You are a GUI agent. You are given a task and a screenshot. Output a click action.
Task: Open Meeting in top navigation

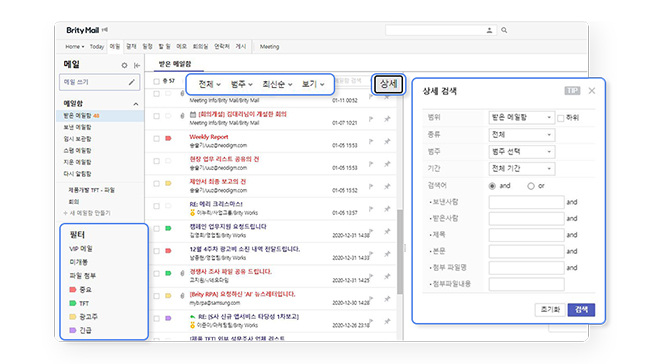269,47
